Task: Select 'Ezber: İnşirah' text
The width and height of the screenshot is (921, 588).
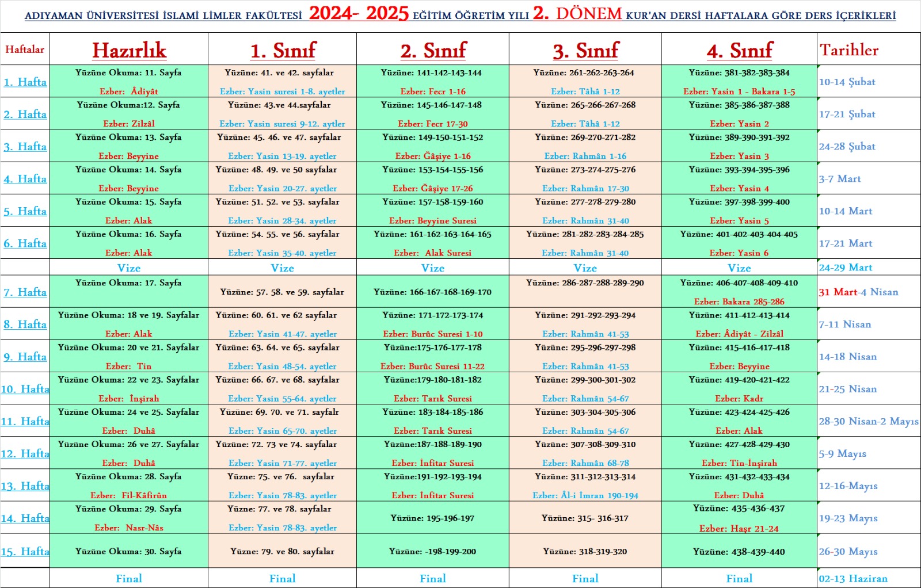Action: click(128, 398)
